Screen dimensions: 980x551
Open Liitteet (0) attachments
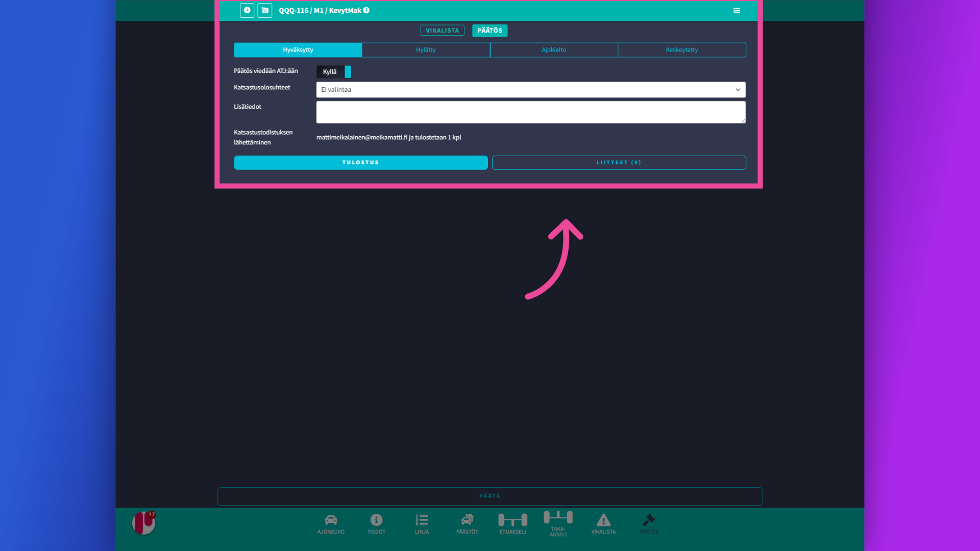tap(619, 163)
